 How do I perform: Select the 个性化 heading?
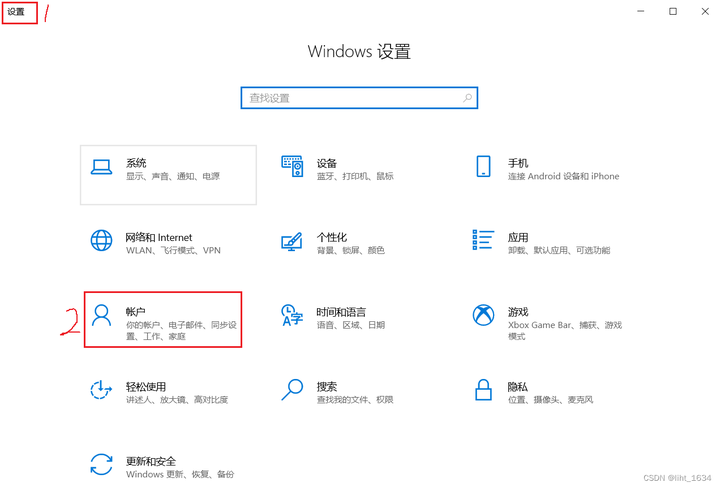pyautogui.click(x=332, y=237)
